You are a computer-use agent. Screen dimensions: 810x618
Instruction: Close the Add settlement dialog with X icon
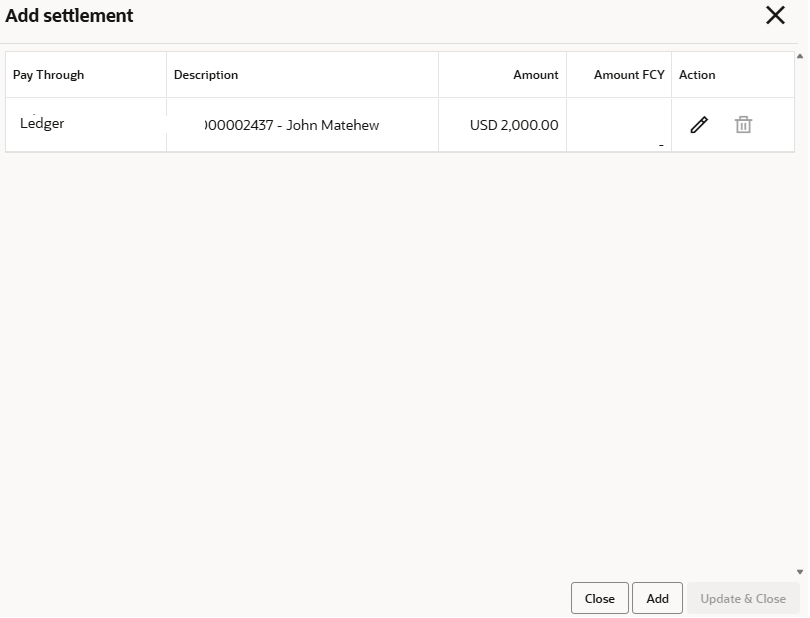click(777, 16)
